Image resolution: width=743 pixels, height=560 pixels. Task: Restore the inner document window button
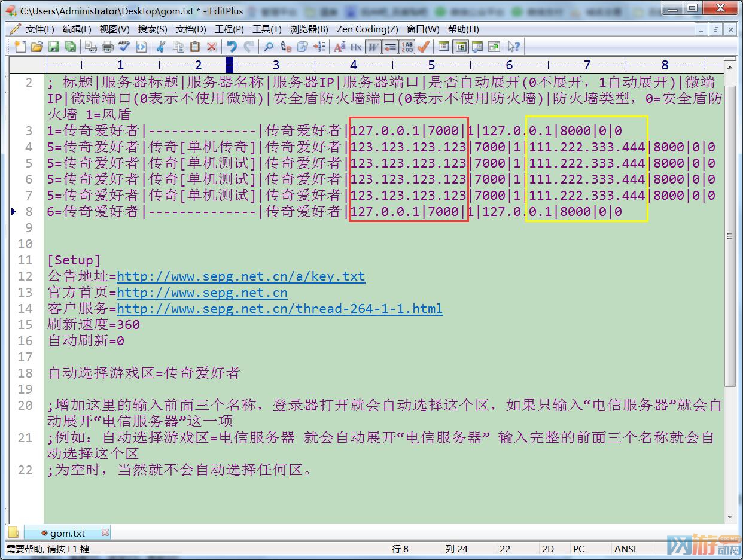715,29
